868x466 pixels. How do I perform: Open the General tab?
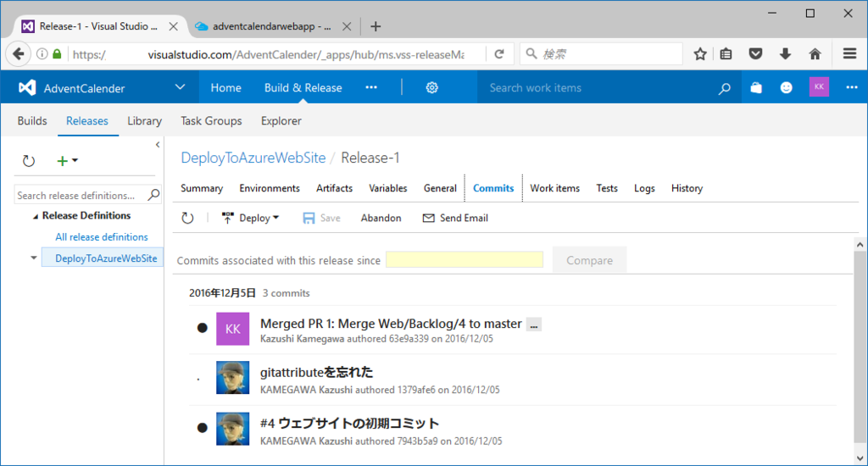click(x=440, y=188)
